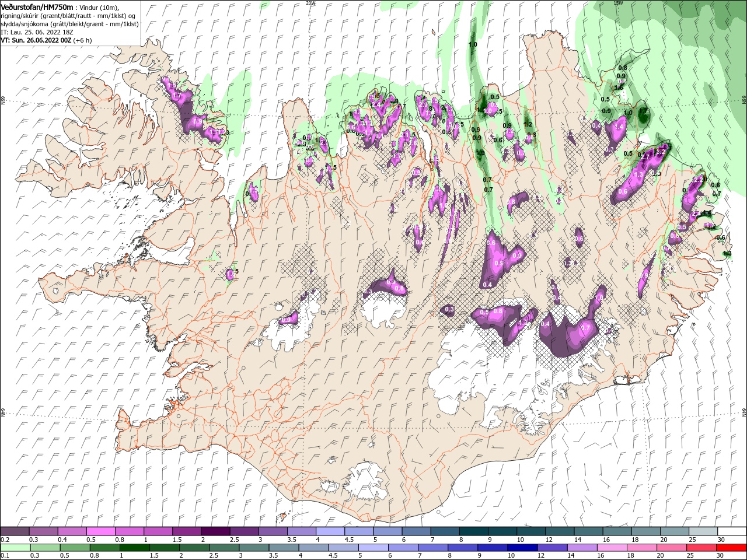Screen dimensions: 747x560
Task: Click the darkest purple snow swatch at 2
Action: coord(215,531)
